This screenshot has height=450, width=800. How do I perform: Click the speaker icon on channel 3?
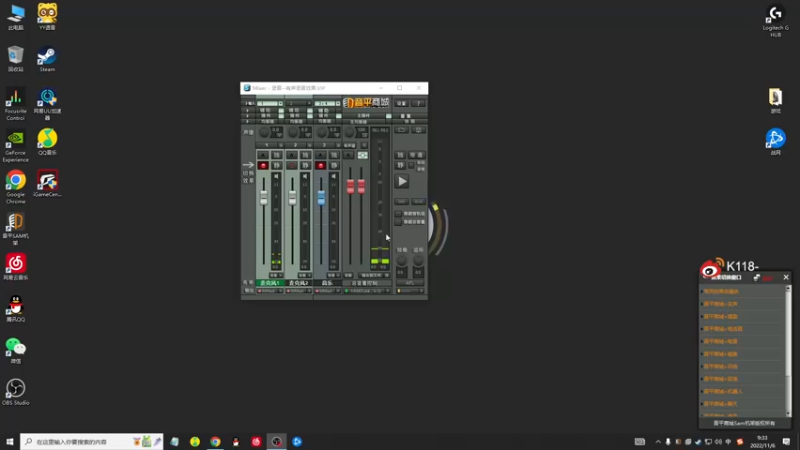(x=334, y=177)
